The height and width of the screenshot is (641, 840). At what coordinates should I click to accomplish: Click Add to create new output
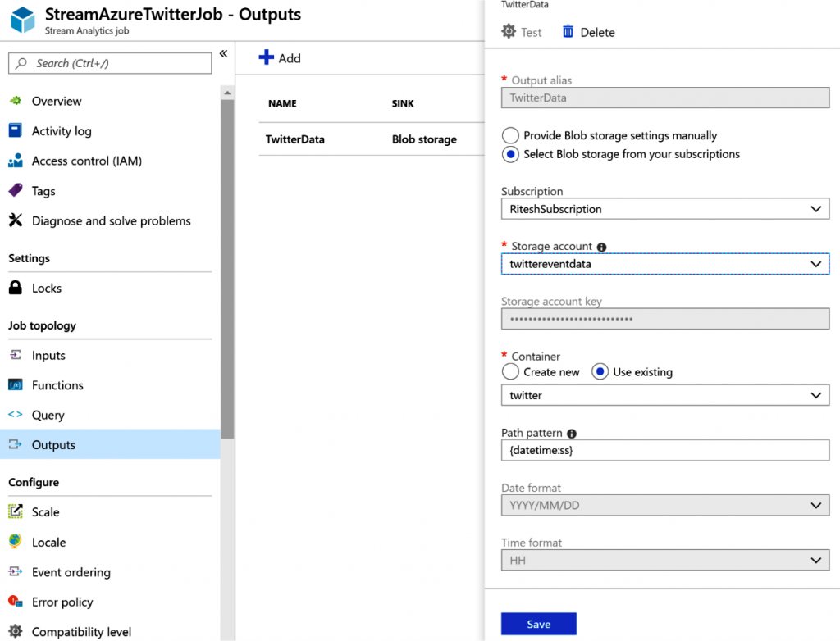coord(280,58)
